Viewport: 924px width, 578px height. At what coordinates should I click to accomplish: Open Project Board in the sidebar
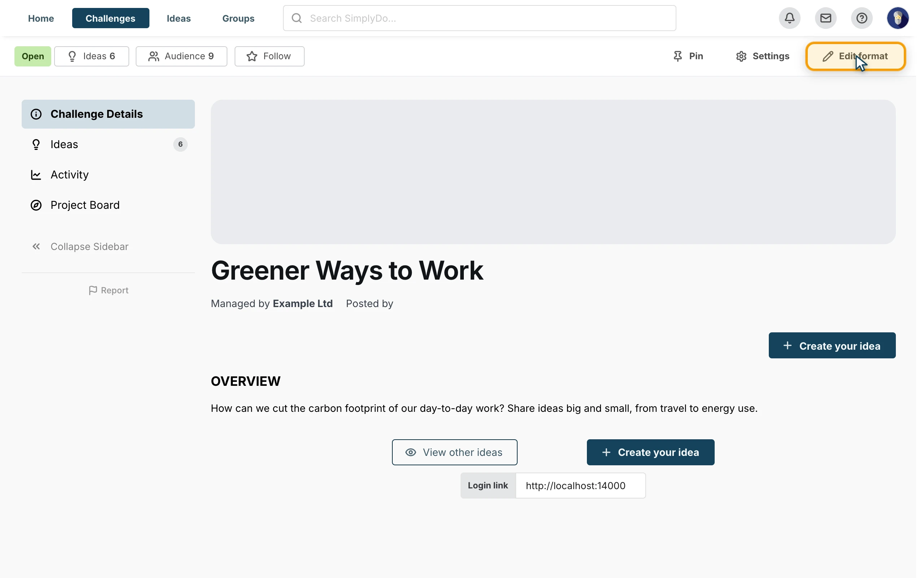pos(108,205)
